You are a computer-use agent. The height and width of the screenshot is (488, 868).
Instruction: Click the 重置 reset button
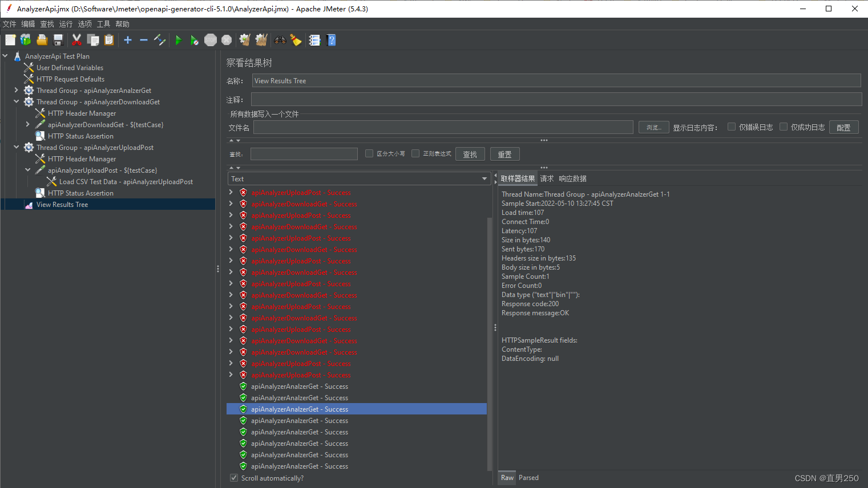[504, 154]
